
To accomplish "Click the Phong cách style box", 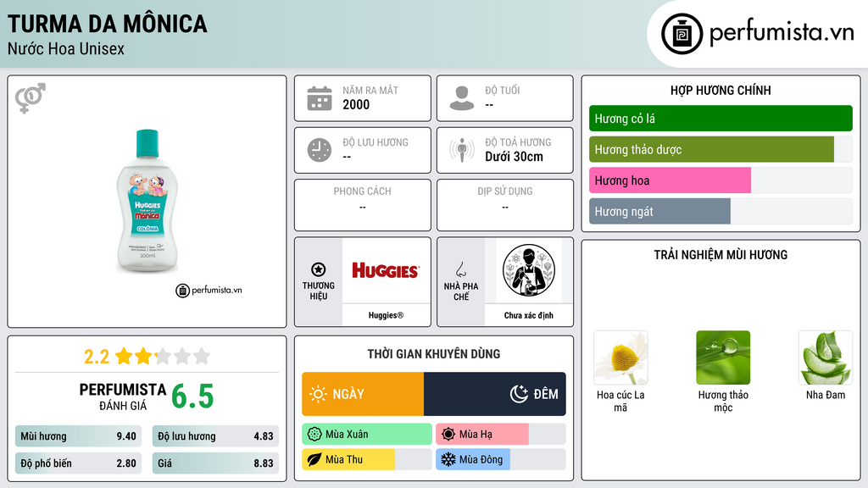I will coord(363,205).
